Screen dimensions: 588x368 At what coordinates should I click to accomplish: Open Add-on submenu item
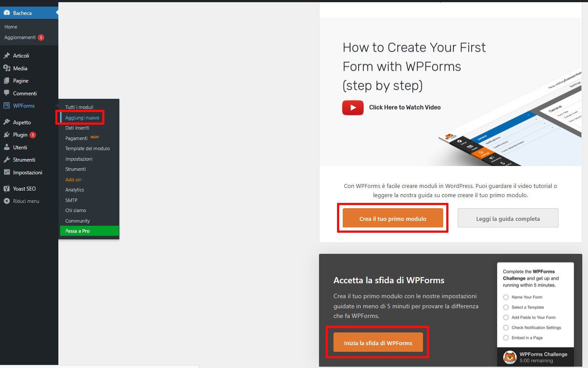(x=73, y=180)
